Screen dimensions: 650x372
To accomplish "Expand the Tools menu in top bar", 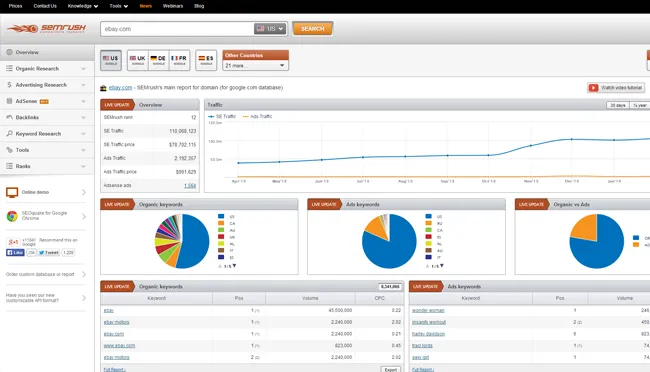I will [119, 6].
